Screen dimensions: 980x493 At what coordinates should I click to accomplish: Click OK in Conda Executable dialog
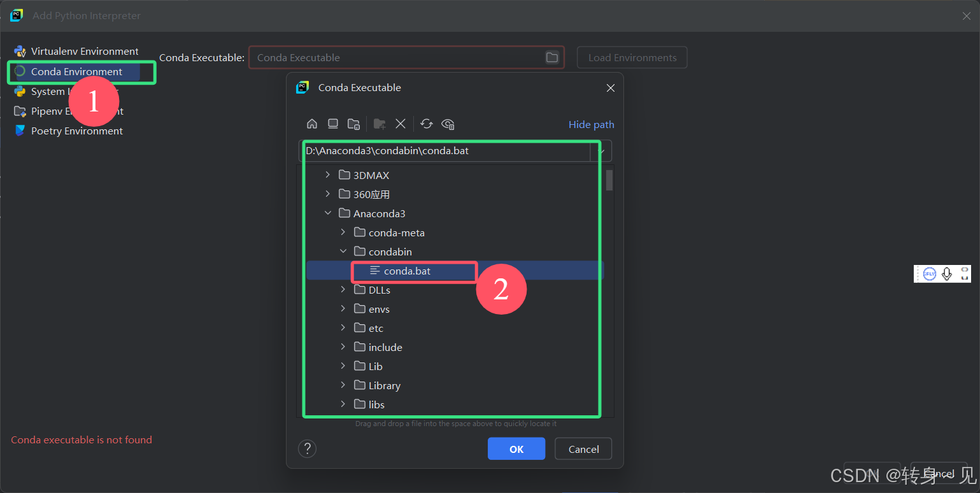click(x=516, y=448)
